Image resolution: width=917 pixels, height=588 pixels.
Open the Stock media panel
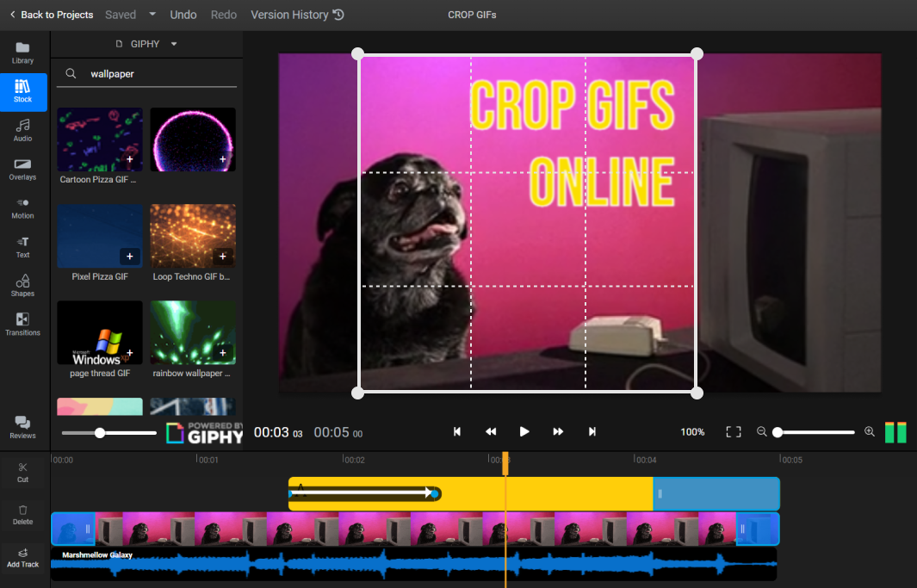pyautogui.click(x=22, y=92)
